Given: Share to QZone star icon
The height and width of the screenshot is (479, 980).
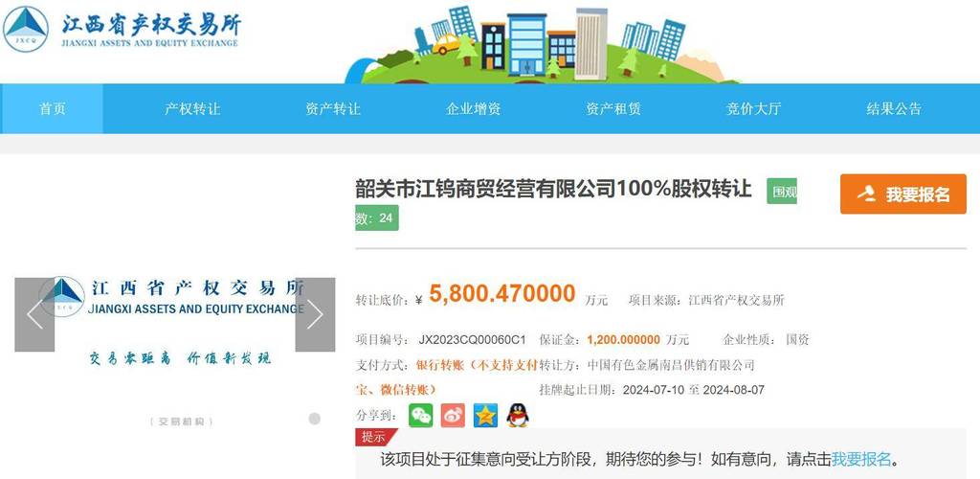Looking at the screenshot, I should [x=485, y=415].
